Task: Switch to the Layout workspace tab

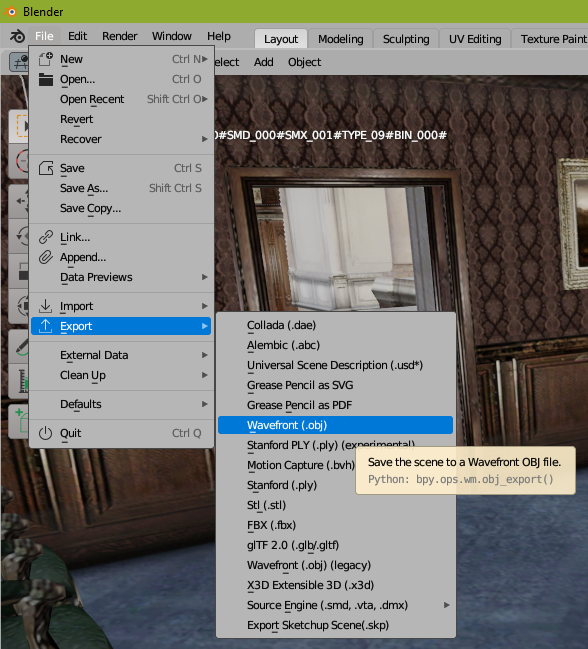Action: [281, 39]
